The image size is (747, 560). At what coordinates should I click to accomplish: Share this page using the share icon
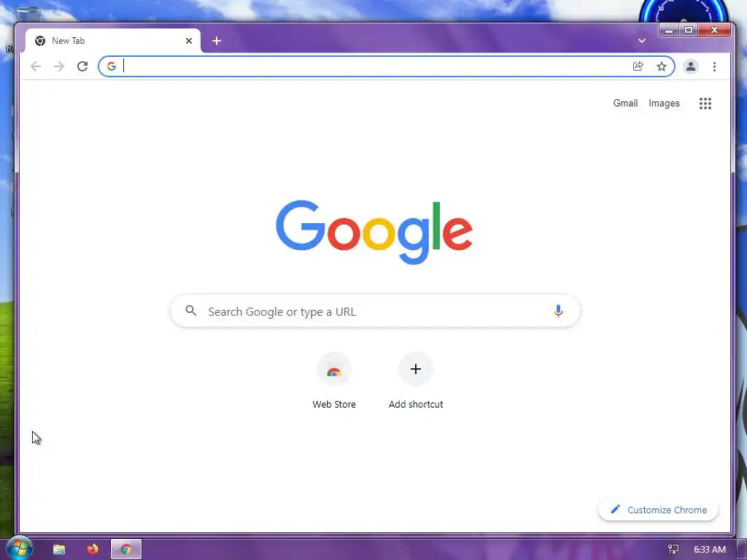point(638,66)
